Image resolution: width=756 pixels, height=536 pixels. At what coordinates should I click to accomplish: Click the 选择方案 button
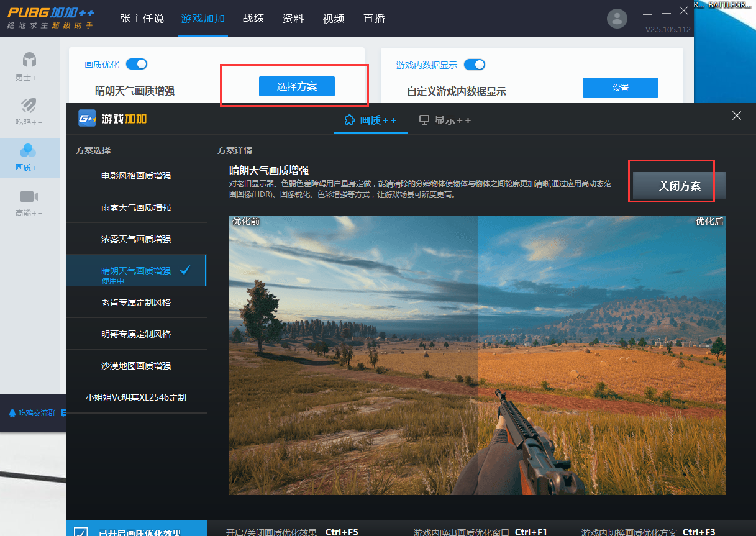[297, 87]
